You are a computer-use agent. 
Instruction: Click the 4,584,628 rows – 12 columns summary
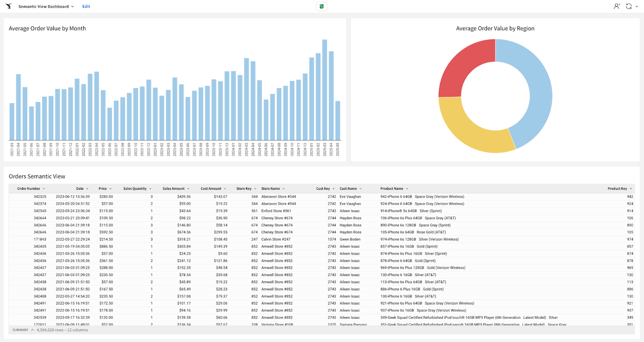62,330
